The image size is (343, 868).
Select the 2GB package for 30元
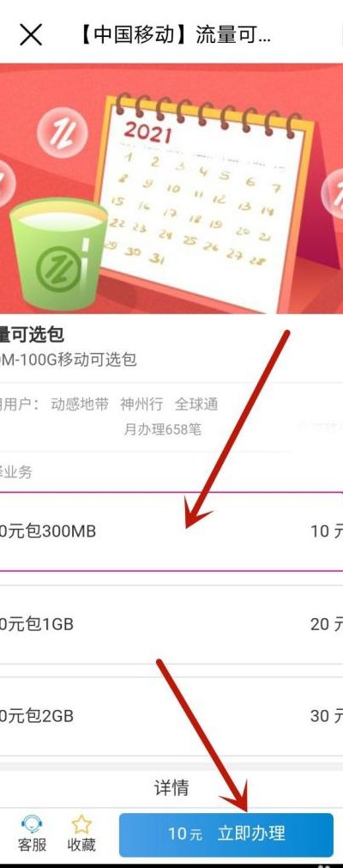[171, 716]
